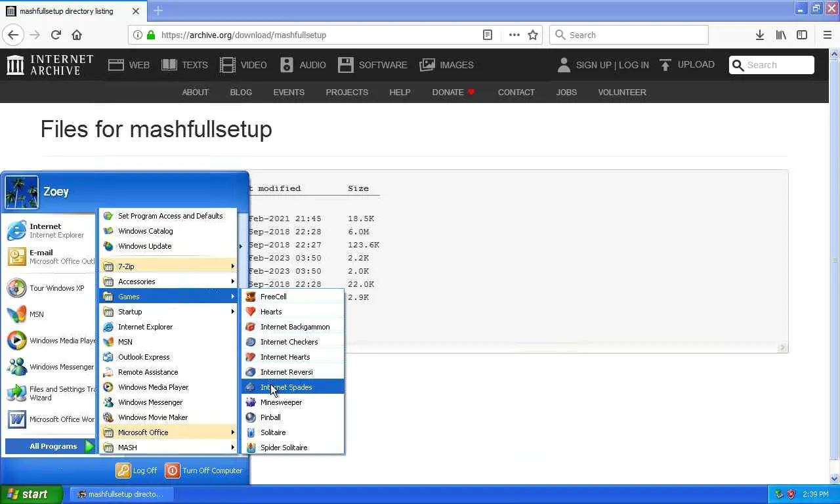This screenshot has height=504, width=840.
Task: Click Firefox Home button
Action: pyautogui.click(x=77, y=35)
